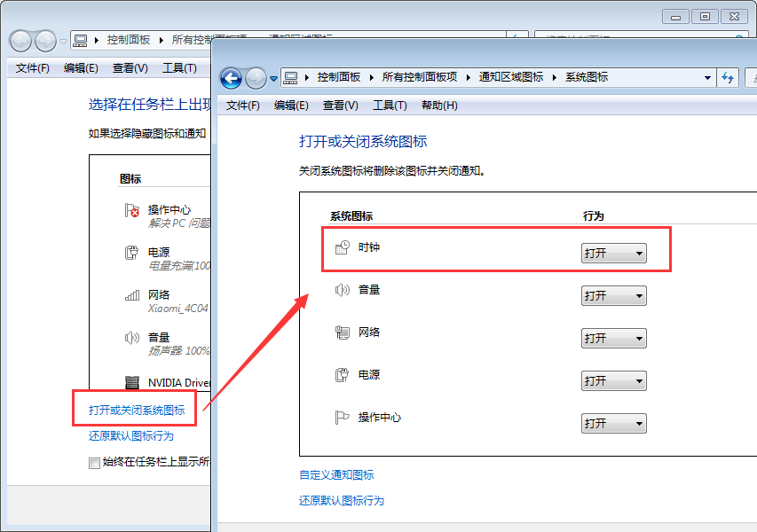Click 还原默认图标行为 link in front window
757x532 pixels.
[342, 501]
